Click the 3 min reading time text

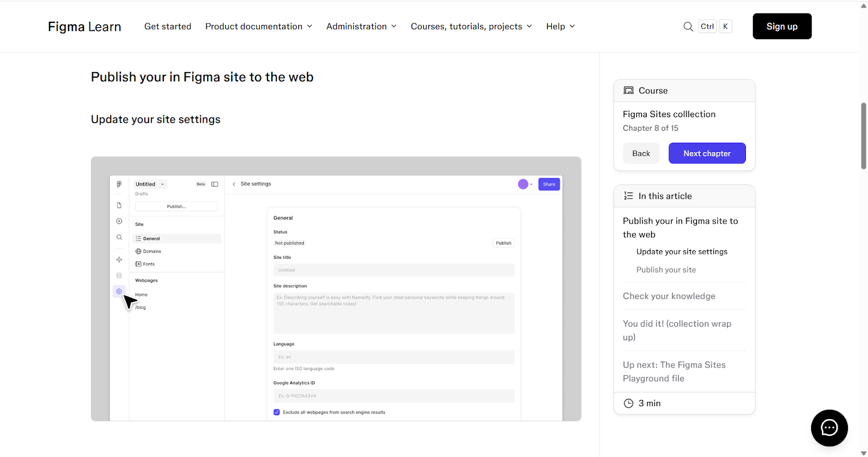[x=649, y=403]
